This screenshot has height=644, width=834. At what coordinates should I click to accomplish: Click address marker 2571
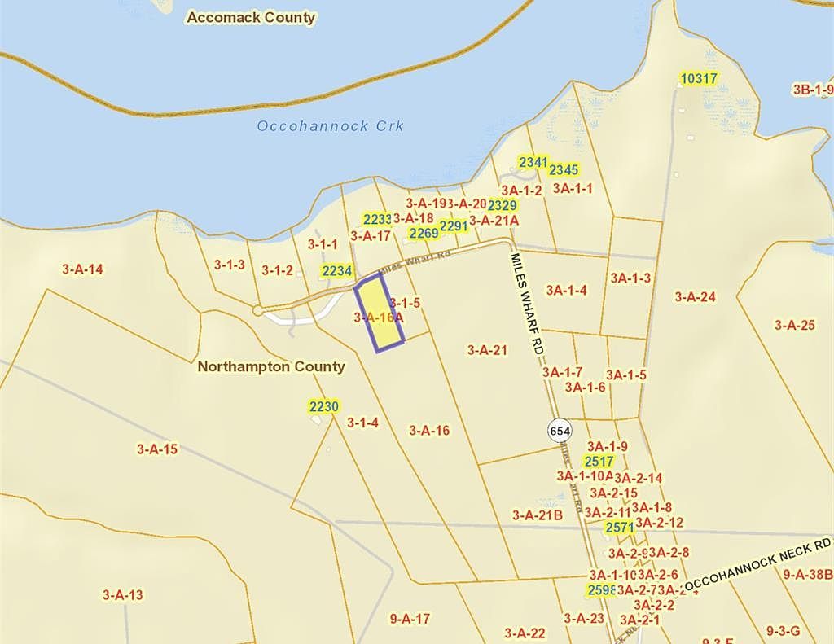coord(619,528)
